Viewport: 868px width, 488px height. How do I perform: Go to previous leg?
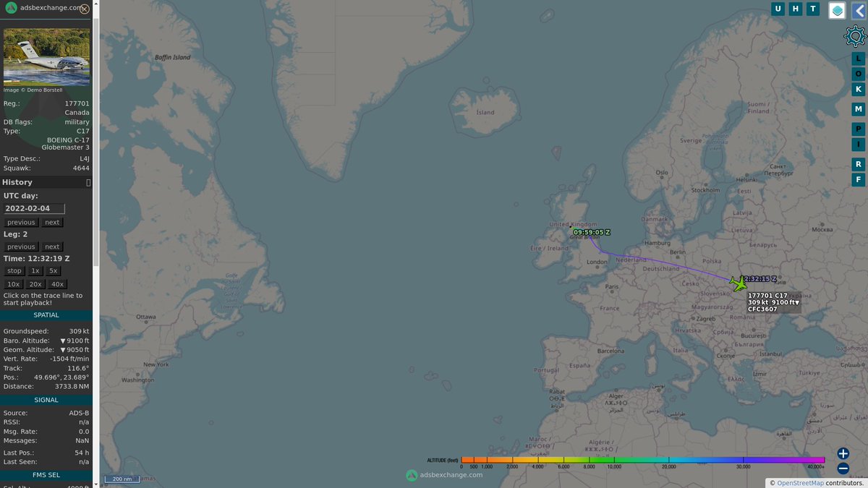click(21, 247)
